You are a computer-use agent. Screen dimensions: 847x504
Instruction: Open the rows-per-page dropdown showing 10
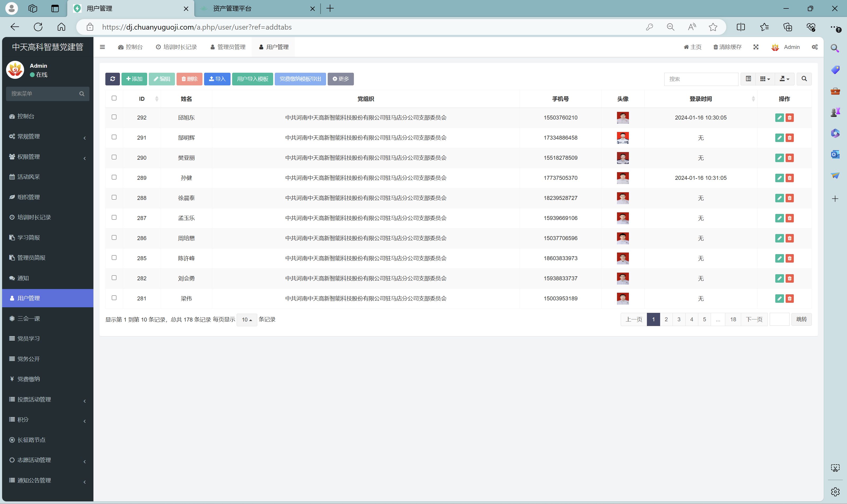246,320
